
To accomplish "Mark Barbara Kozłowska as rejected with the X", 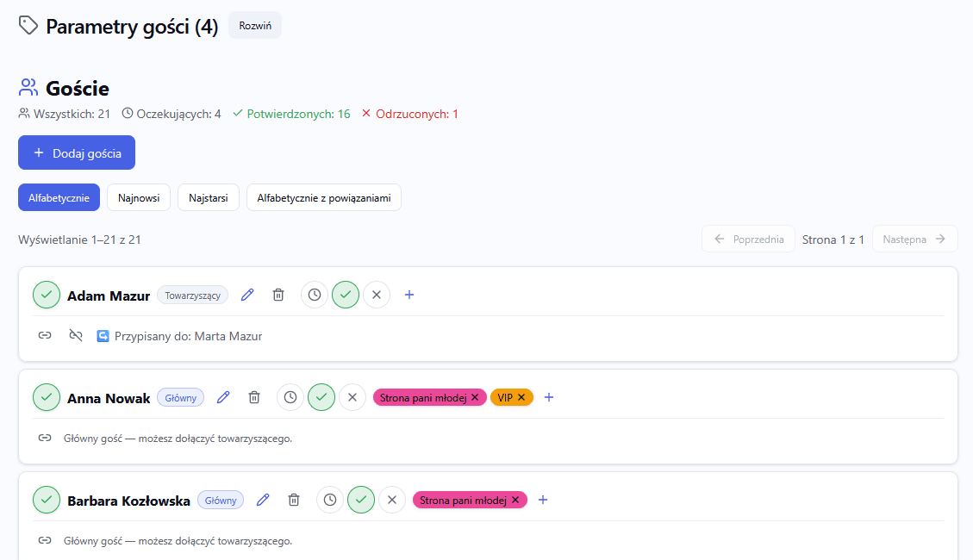I will (x=392, y=500).
